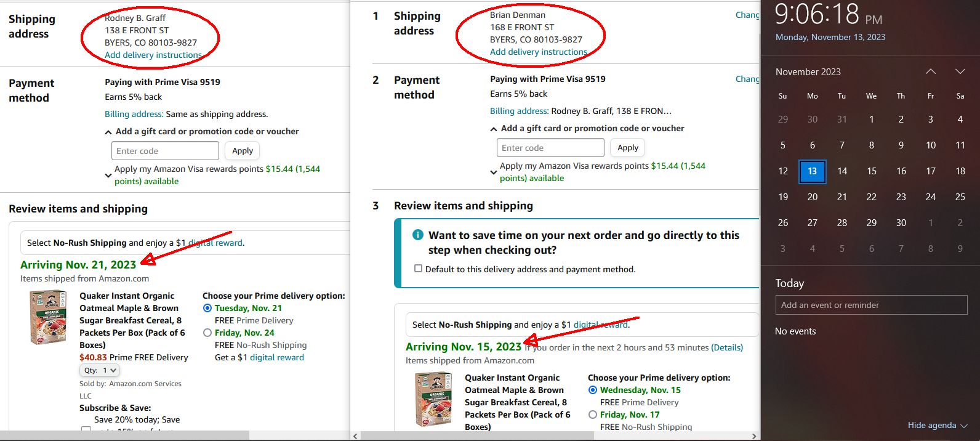Click "Add delivery instructions" under Brian Denman's address
This screenshot has height=441, width=980.
(x=538, y=52)
